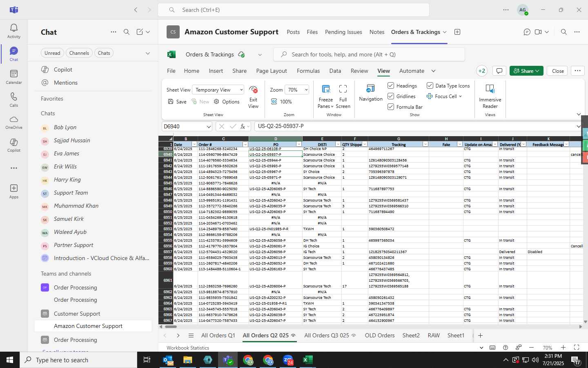
Task: Save the temporary sheet view
Action: 177,102
